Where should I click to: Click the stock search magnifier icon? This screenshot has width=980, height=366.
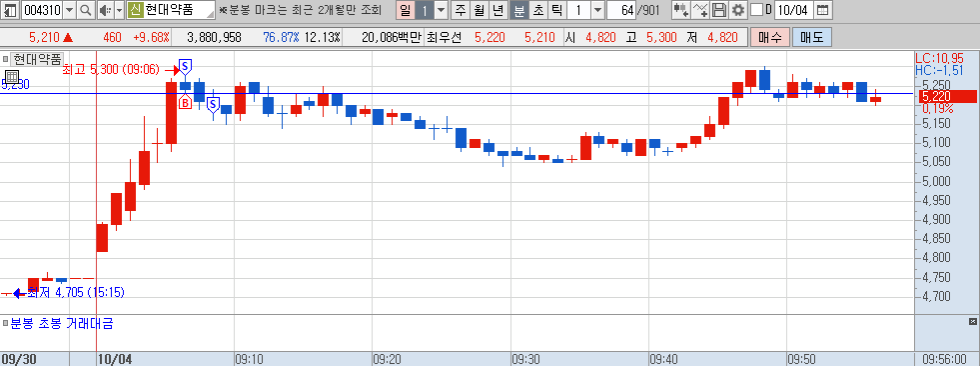[85, 9]
